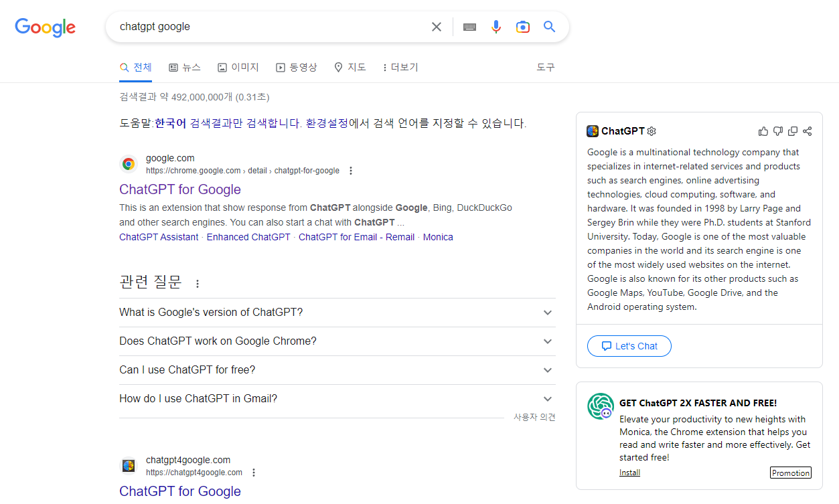Click the ChatGPT panel logo icon

[593, 131]
